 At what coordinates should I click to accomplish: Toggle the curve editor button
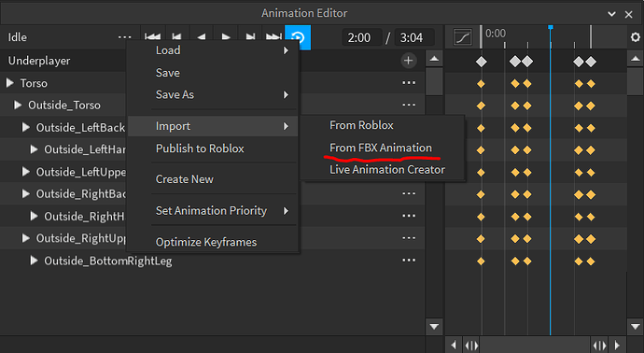(x=462, y=37)
